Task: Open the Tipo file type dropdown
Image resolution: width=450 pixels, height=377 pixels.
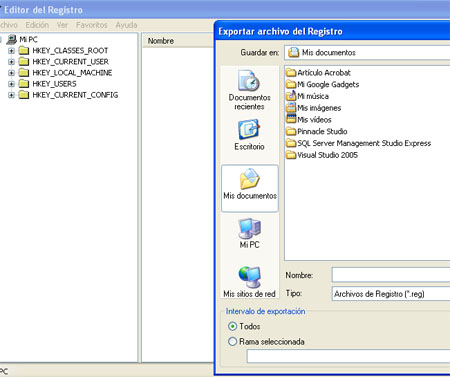Action: [x=391, y=294]
